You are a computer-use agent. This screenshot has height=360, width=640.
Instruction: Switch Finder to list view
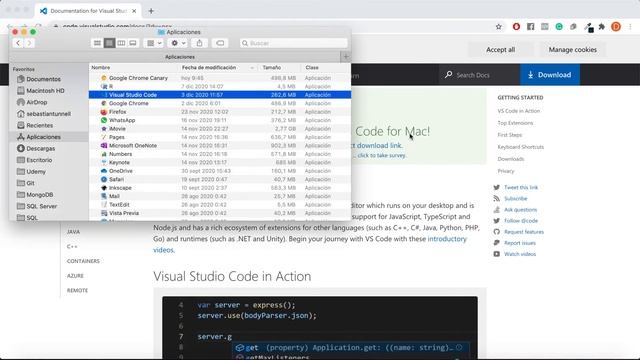coord(109,43)
